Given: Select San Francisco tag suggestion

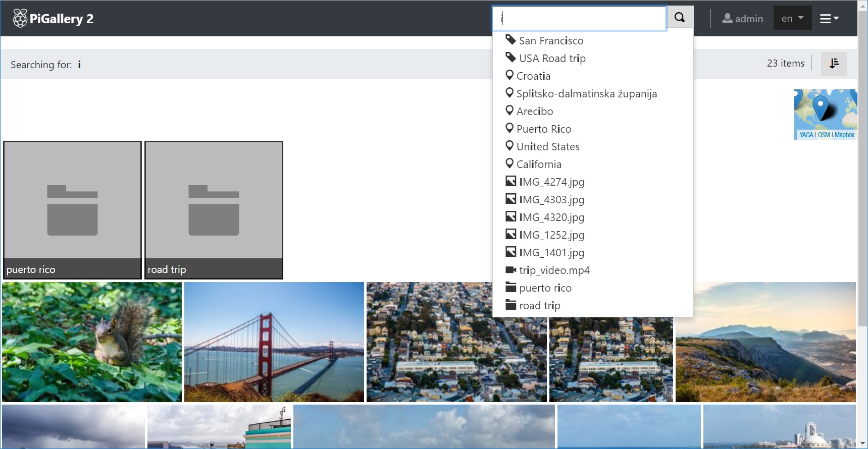Looking at the screenshot, I should (x=550, y=41).
